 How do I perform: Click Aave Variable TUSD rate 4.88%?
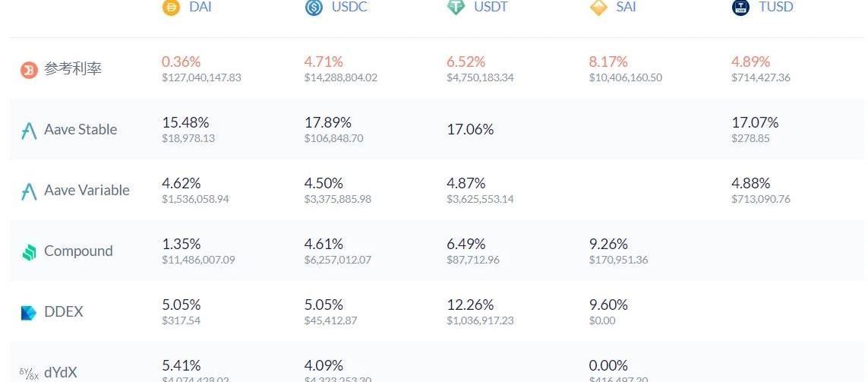(750, 183)
